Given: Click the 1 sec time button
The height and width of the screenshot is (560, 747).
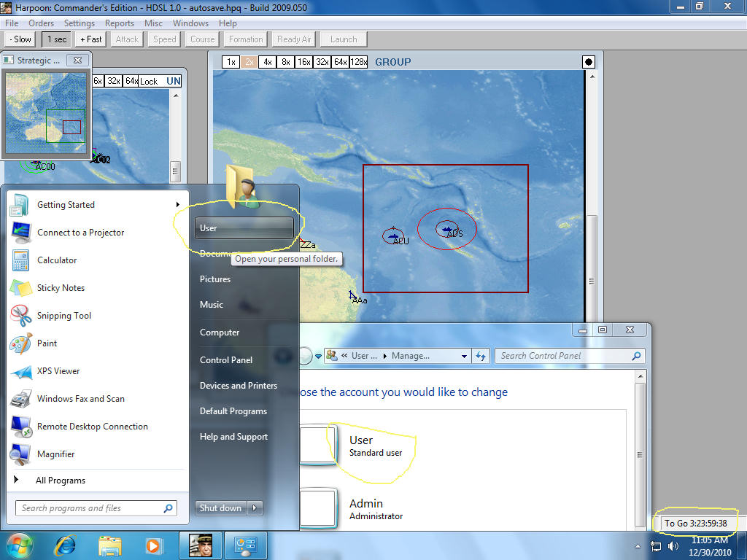Looking at the screenshot, I should pos(57,39).
